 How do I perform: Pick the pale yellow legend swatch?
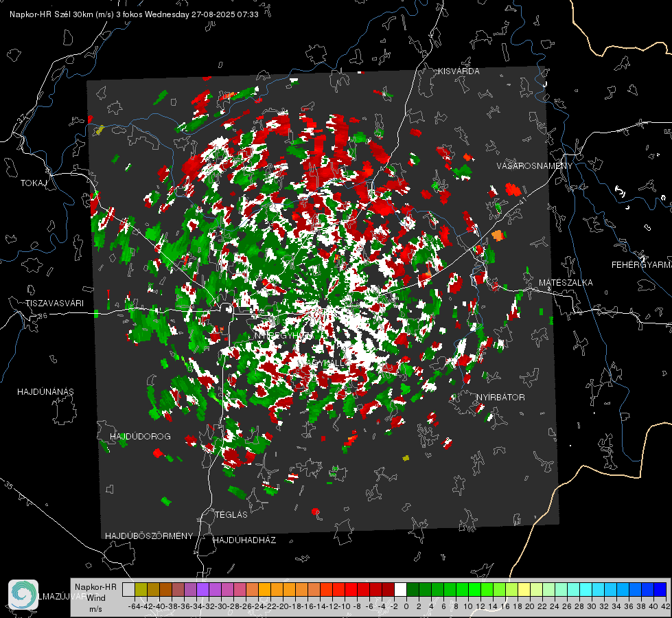coord(524,589)
